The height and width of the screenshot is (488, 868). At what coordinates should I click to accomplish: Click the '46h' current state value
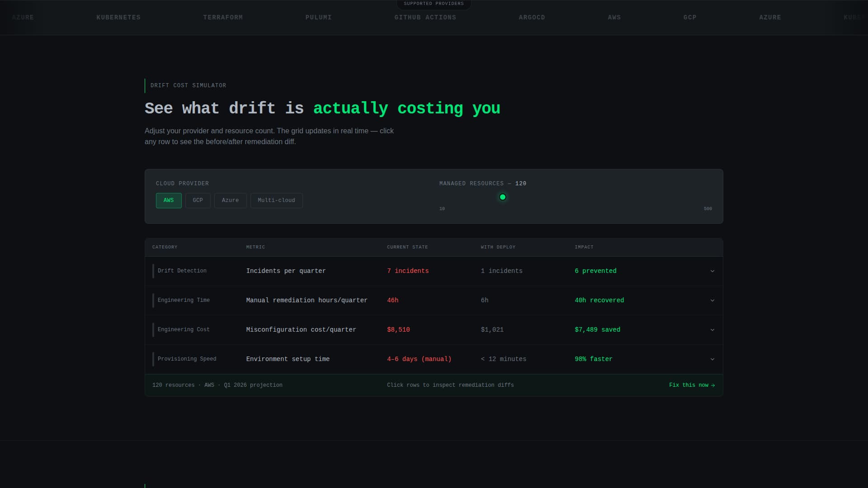392,300
